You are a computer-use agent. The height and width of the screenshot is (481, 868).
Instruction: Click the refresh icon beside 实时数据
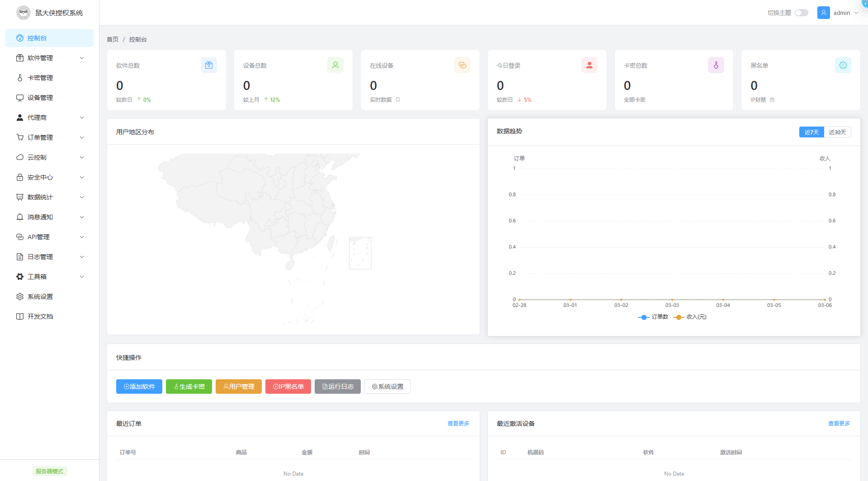tap(398, 100)
